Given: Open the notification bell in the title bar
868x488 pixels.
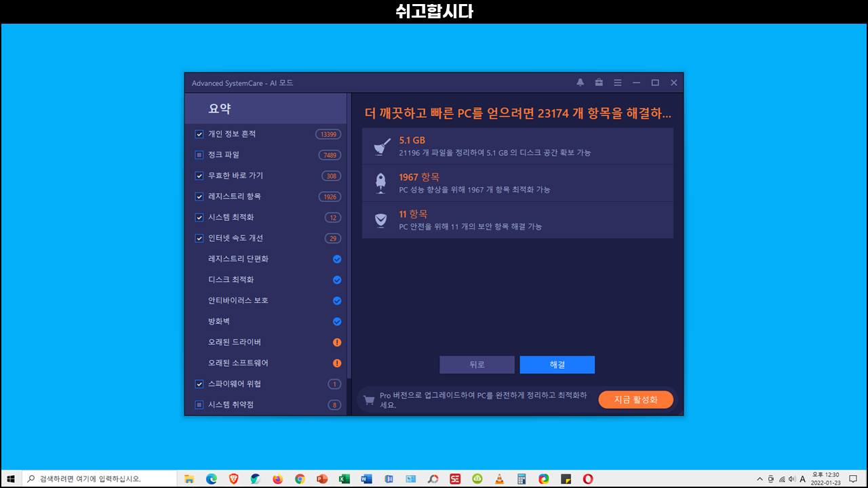Looking at the screenshot, I should click(580, 83).
